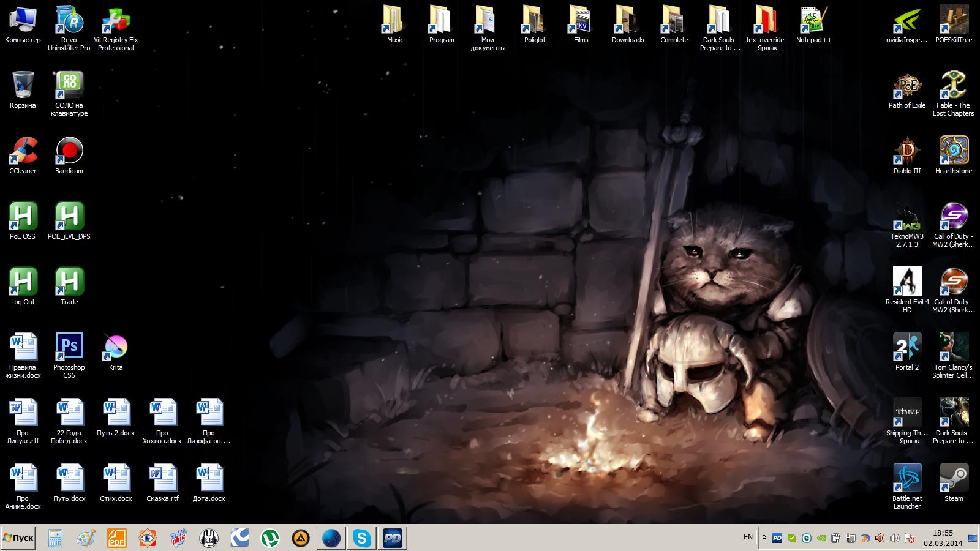Open Skype from the taskbar

click(x=362, y=538)
